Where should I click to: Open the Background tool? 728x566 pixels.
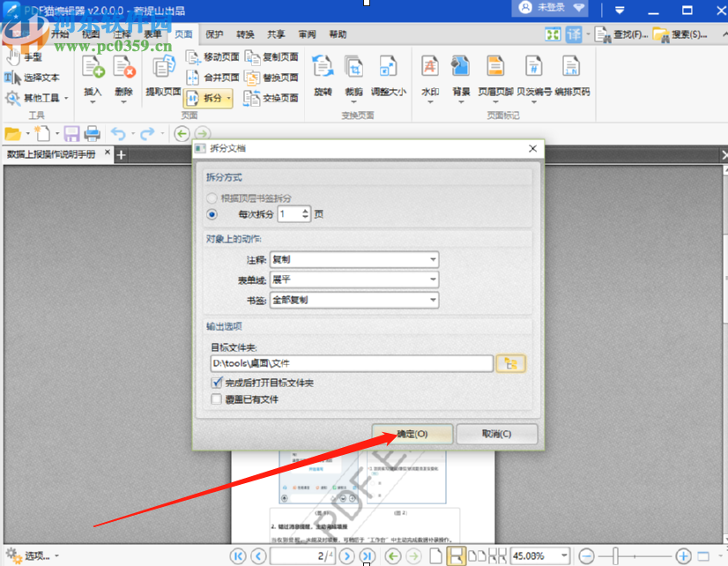pyautogui.click(x=461, y=76)
